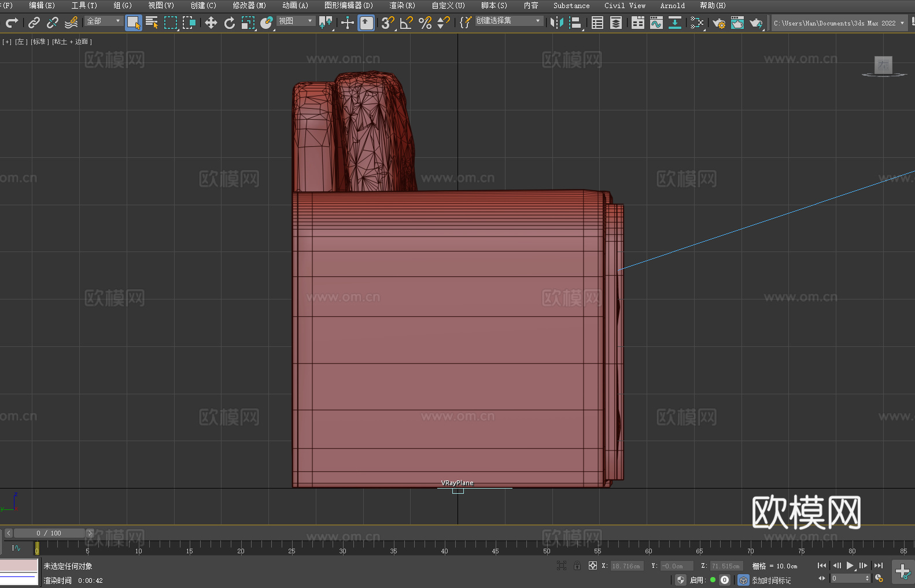
Task: Open 创建(C) menu
Action: click(x=203, y=5)
